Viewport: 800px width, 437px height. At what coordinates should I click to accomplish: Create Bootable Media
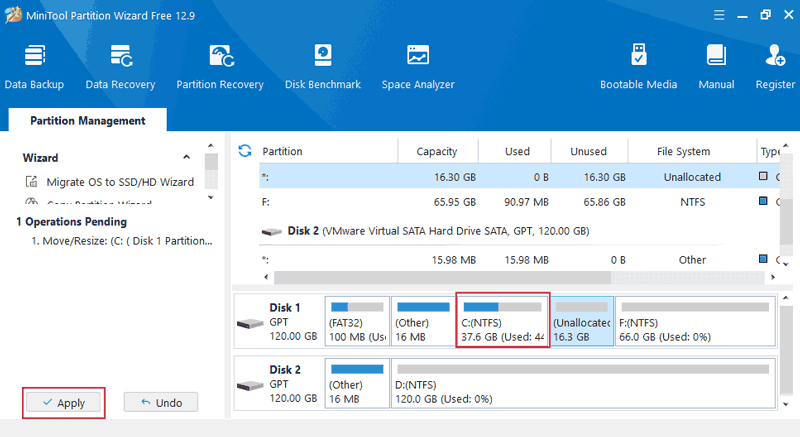(x=638, y=66)
